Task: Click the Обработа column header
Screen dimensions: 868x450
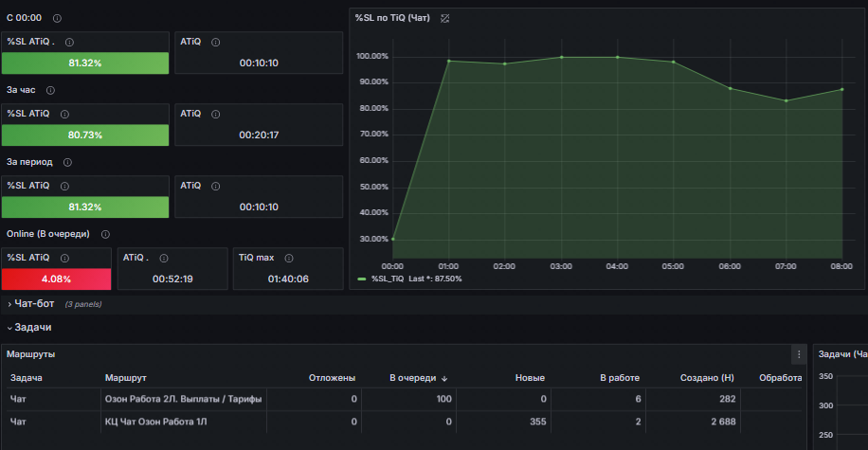Action: click(x=780, y=378)
